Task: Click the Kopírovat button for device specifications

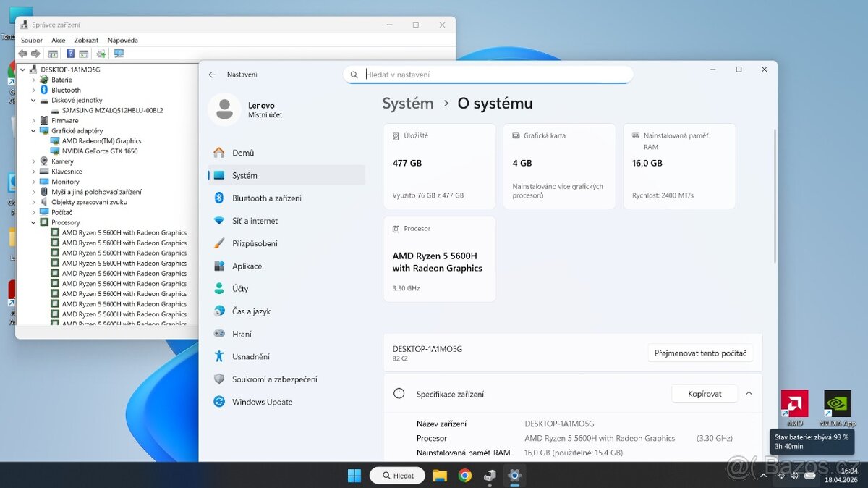Action: [705, 394]
